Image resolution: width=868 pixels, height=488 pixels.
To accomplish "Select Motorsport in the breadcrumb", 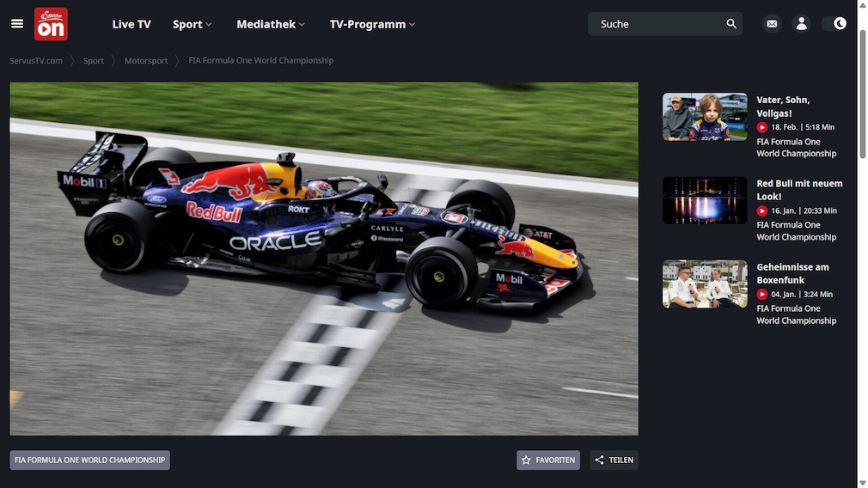I will 146,61.
